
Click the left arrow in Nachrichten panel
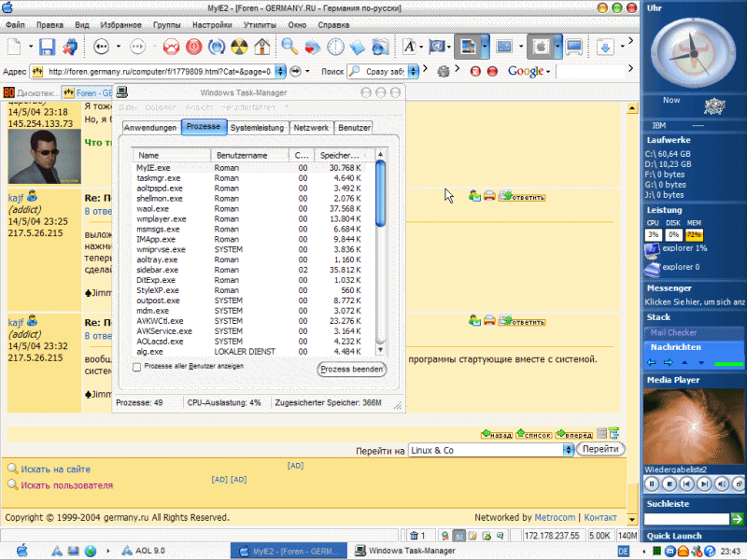click(x=652, y=362)
